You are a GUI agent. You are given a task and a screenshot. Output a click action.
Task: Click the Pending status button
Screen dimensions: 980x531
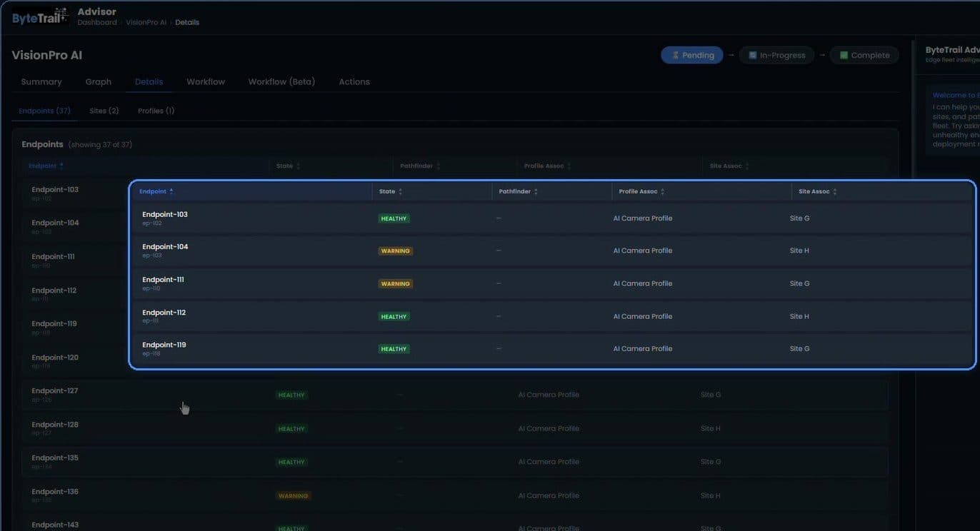pyautogui.click(x=692, y=55)
